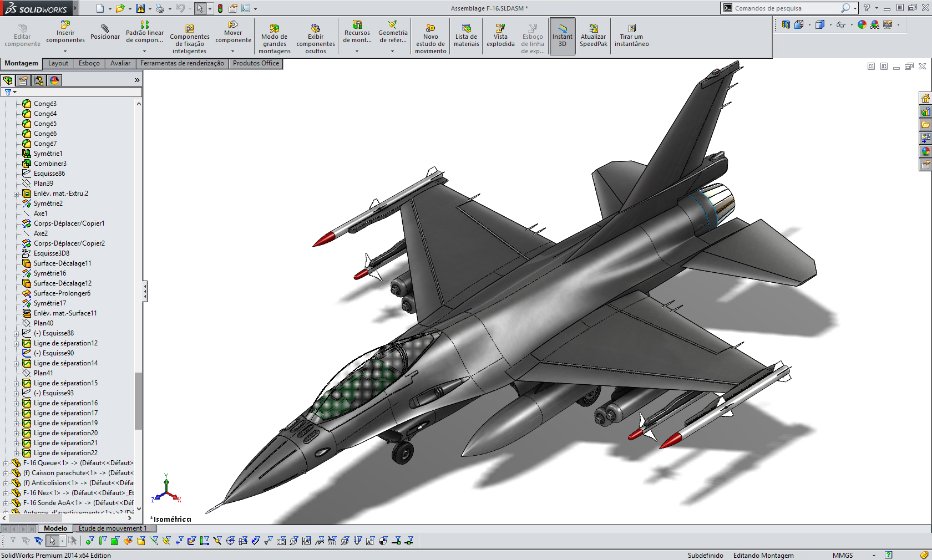Switch to Etude de mouvement 1 tab
The height and width of the screenshot is (560, 932).
pyautogui.click(x=113, y=528)
